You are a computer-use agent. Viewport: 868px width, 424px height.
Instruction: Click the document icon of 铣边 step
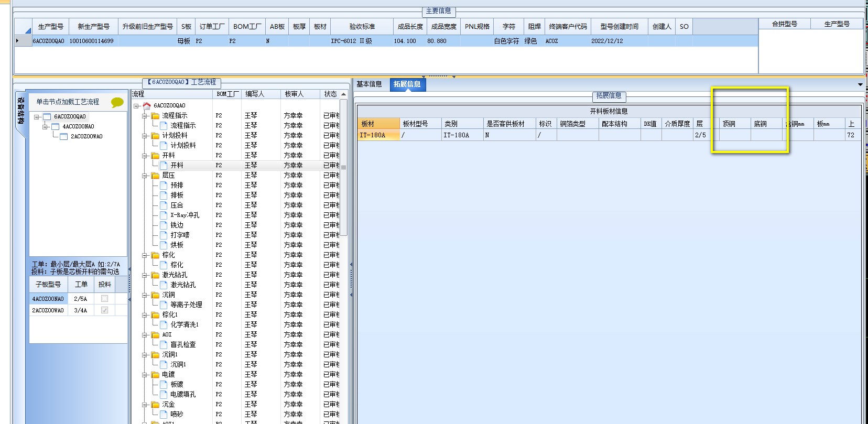click(164, 225)
